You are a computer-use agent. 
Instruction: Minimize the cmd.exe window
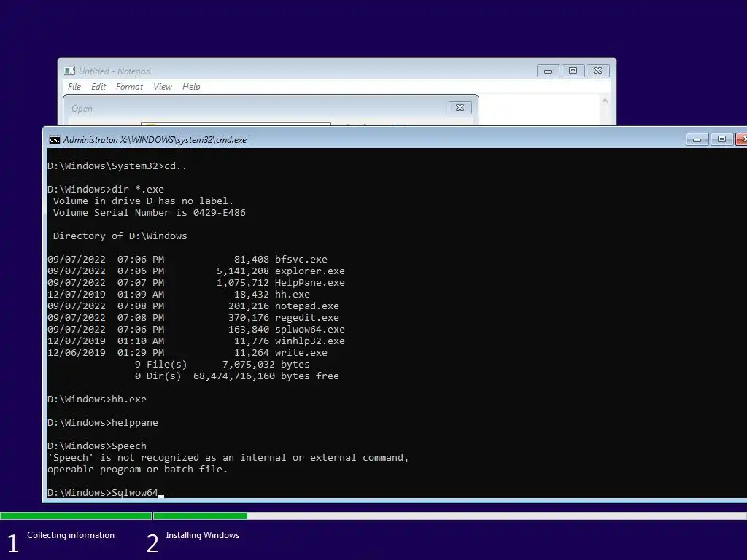(x=697, y=139)
